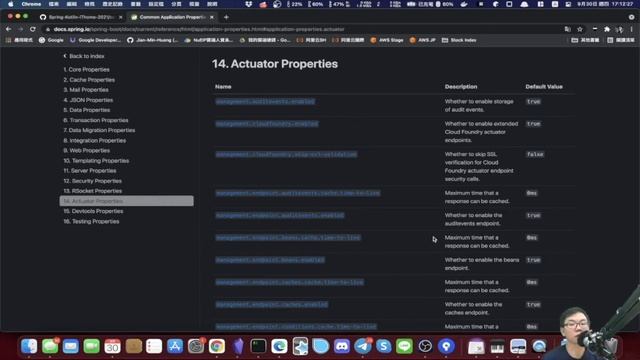Open the Apple menu

11,4
